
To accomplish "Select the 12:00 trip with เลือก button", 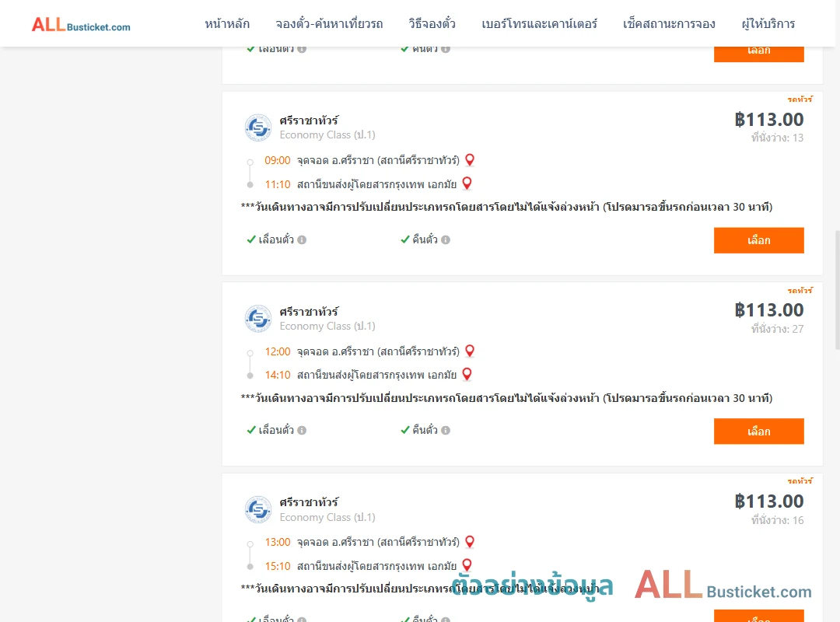I will point(758,432).
